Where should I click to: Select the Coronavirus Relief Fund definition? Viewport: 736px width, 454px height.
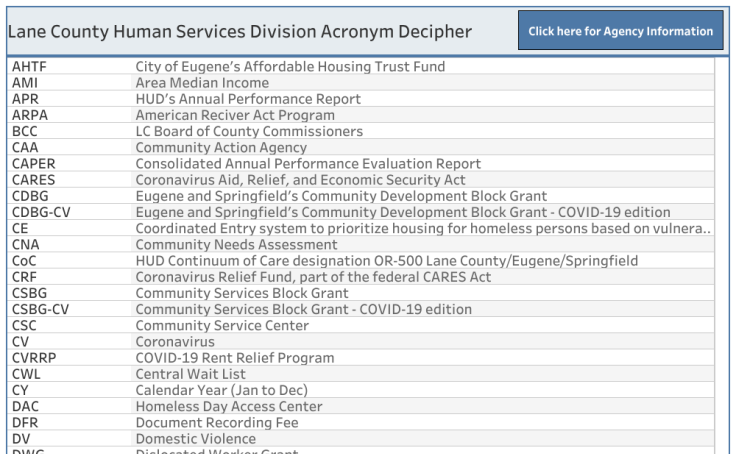[313, 277]
